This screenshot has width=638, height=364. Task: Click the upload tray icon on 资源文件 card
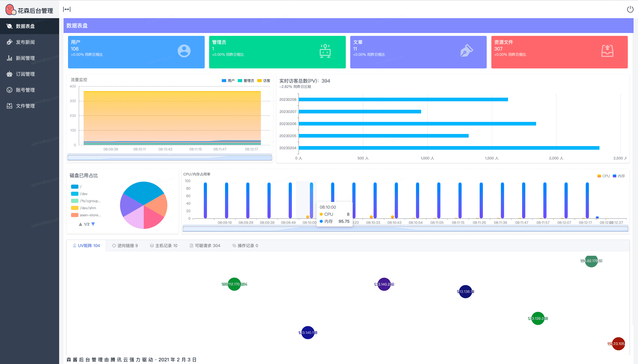[x=607, y=51]
